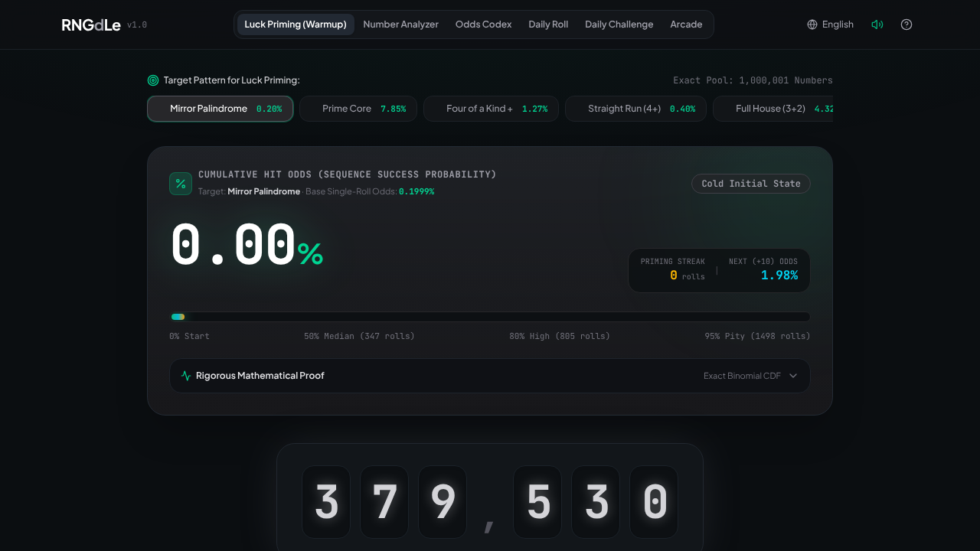
Task: Click the cumulative odds progress bar
Action: pyautogui.click(x=490, y=317)
